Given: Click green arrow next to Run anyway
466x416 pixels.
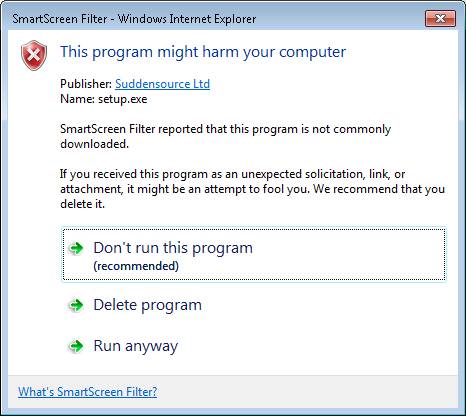Looking at the screenshot, I should coord(76,346).
